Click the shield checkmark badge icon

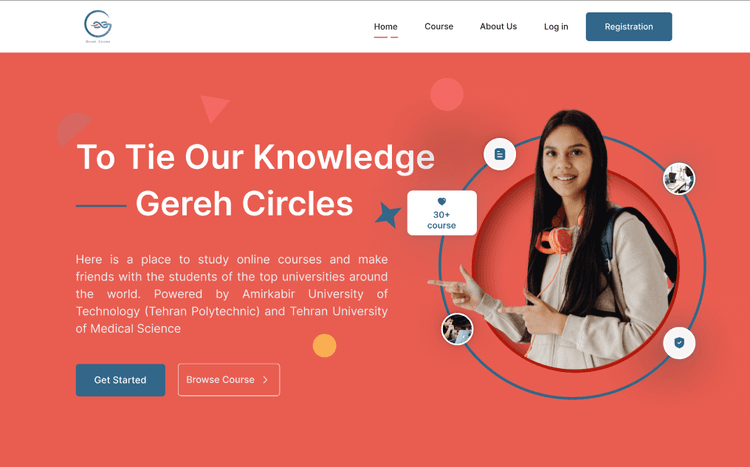tap(679, 343)
